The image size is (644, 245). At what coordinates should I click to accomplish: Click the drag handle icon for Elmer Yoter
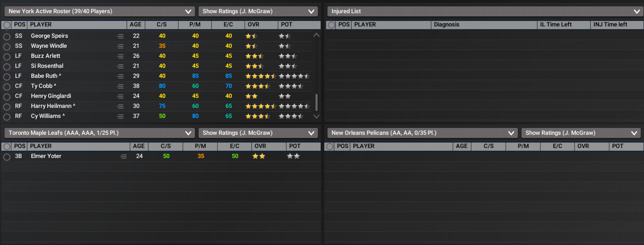click(123, 156)
